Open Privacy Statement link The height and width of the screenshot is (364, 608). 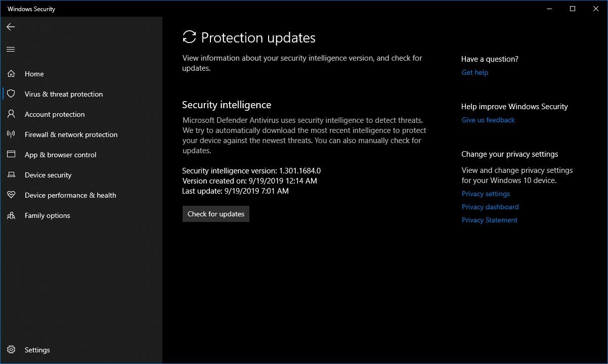pos(490,220)
